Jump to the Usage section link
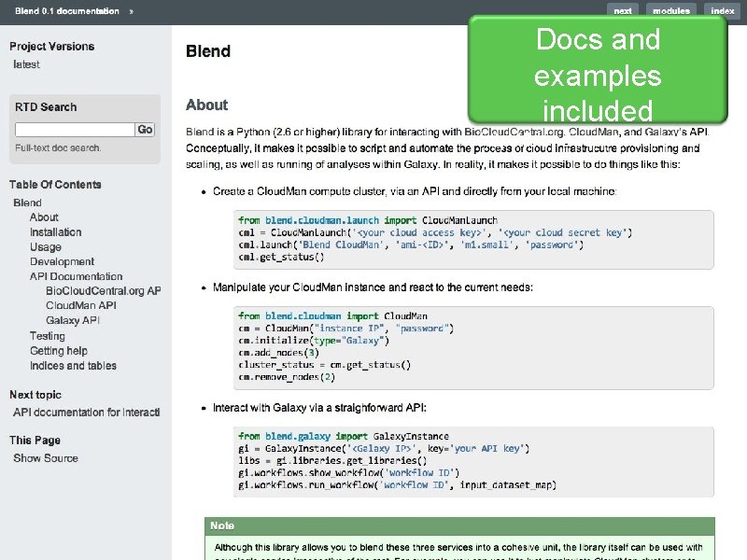This screenshot has width=747, height=560. [45, 247]
